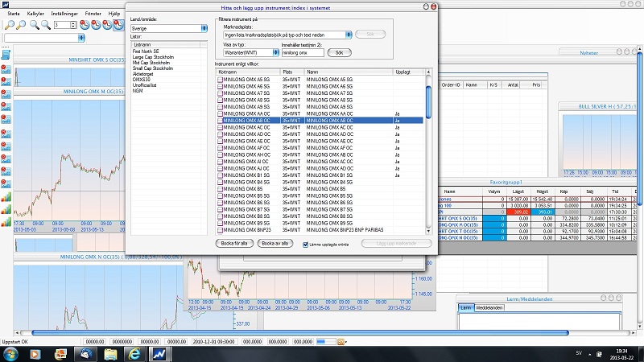Click Sök button next to text filter
The height and width of the screenshot is (362, 644).
pyautogui.click(x=339, y=52)
